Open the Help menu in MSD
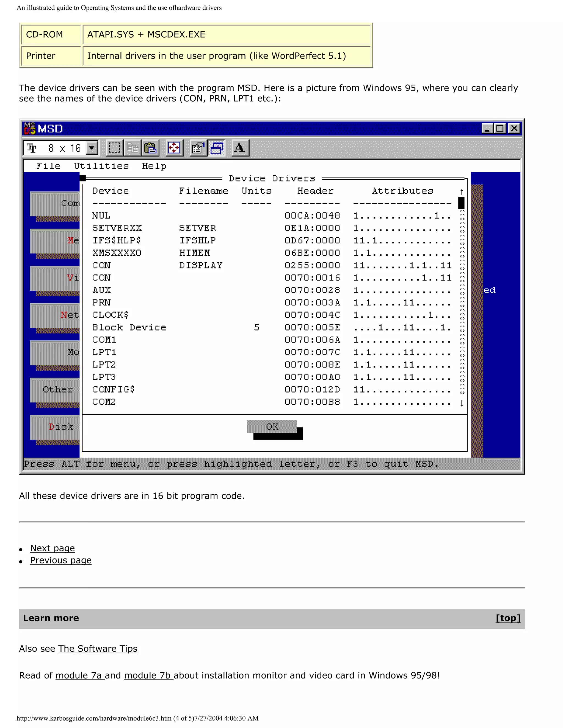563x728 pixels. pyautogui.click(x=154, y=166)
